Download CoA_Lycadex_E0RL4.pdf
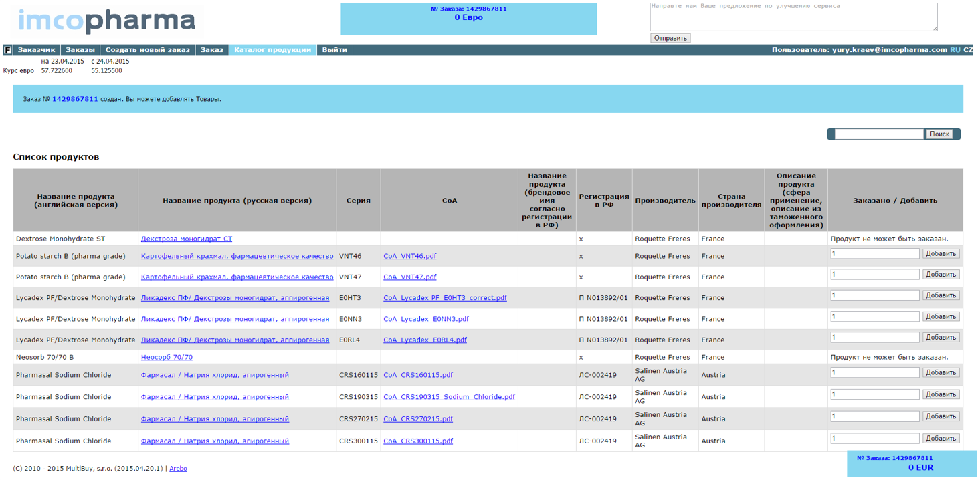 pyautogui.click(x=425, y=340)
